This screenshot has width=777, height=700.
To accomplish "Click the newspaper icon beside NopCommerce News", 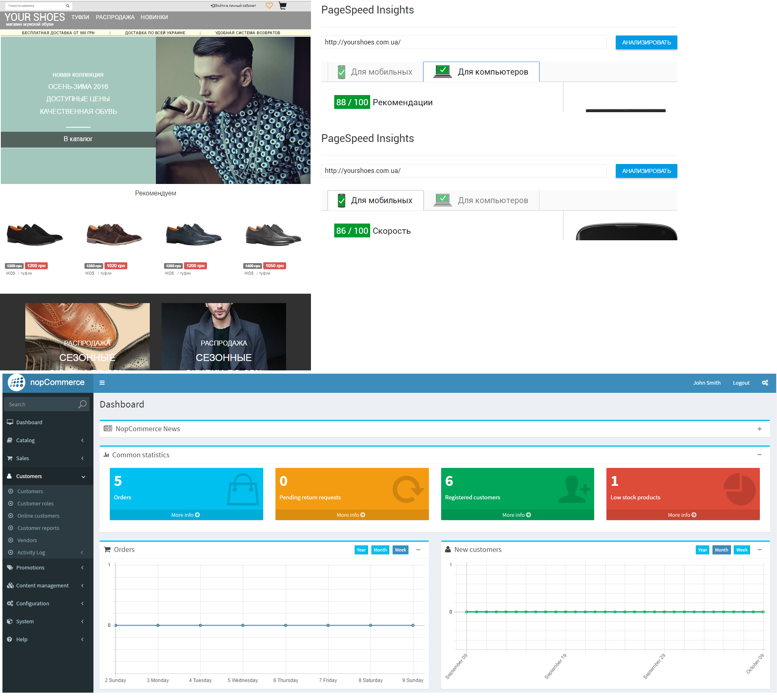I will (x=108, y=428).
